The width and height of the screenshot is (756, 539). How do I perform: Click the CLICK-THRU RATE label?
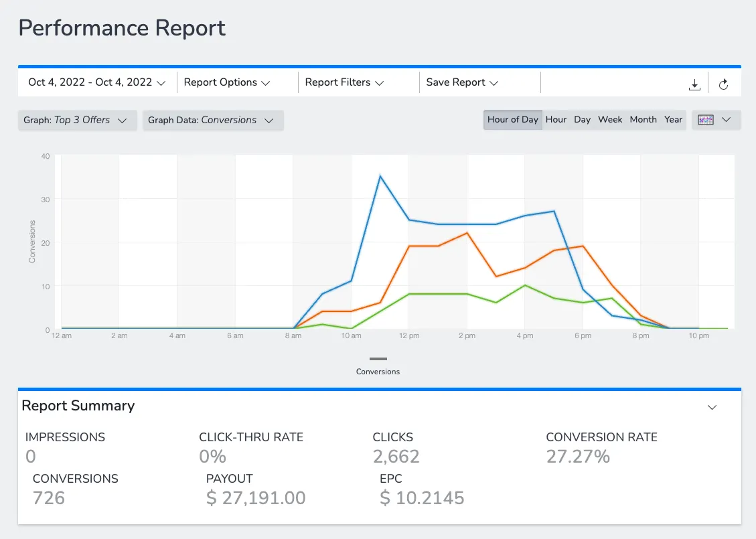click(251, 437)
